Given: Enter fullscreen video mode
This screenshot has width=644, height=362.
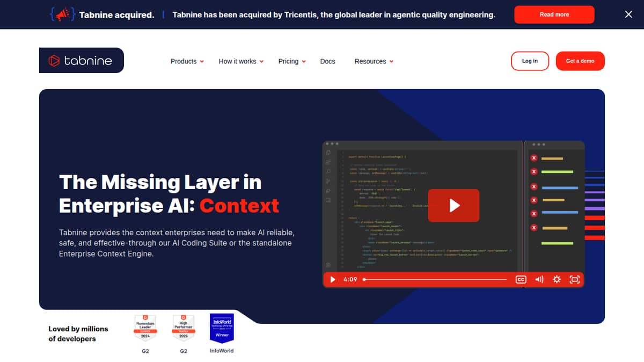Looking at the screenshot, I should [x=574, y=279].
